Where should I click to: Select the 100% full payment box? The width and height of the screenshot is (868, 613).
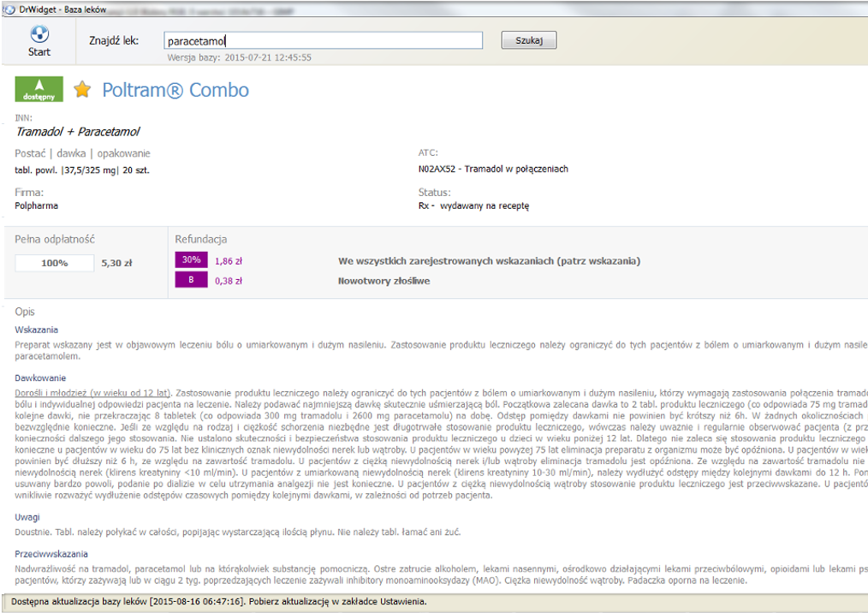(55, 263)
